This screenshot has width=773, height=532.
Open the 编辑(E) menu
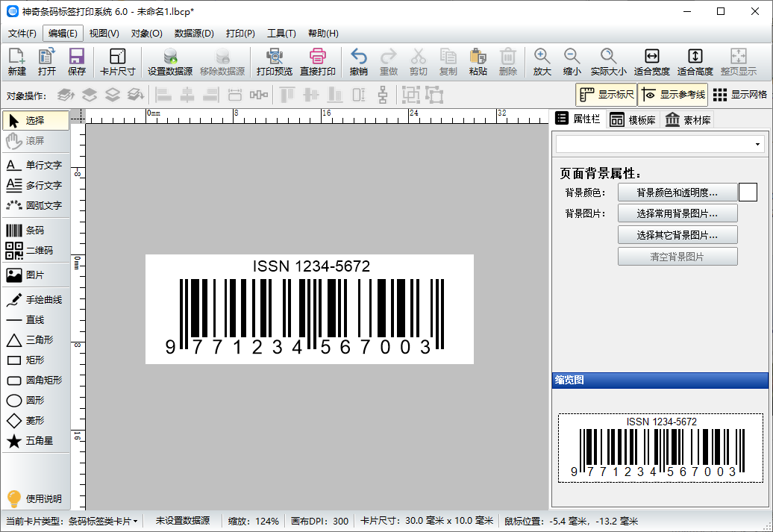tap(63, 34)
